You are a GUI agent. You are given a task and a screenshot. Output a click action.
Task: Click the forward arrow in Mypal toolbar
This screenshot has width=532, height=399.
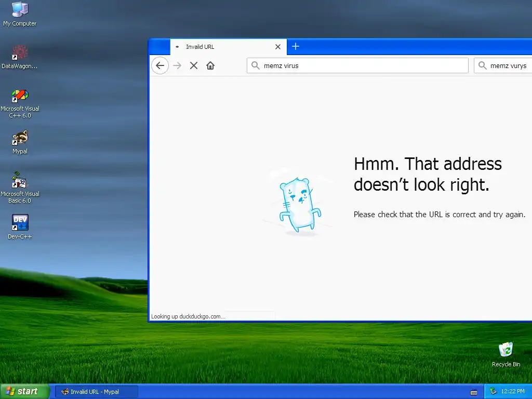tap(177, 65)
